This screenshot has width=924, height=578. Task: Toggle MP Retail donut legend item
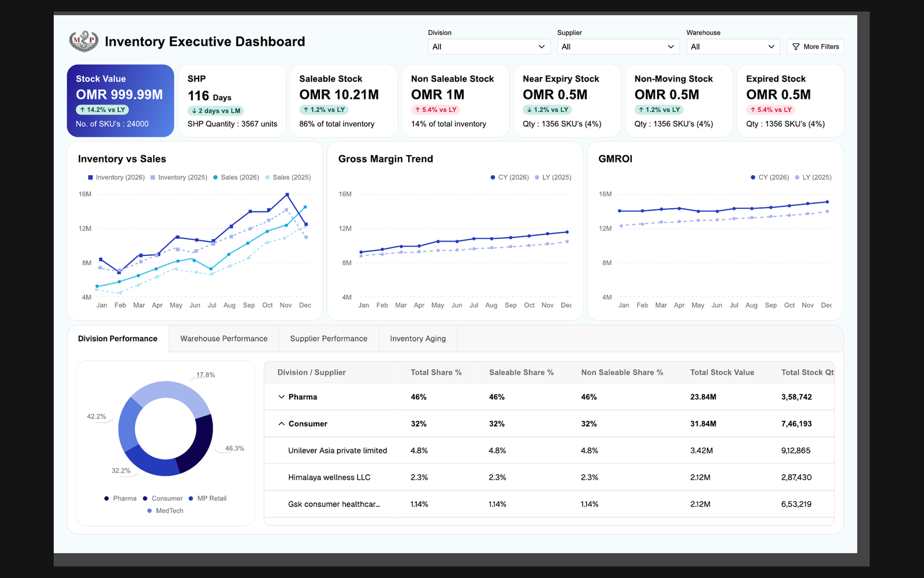(x=207, y=498)
